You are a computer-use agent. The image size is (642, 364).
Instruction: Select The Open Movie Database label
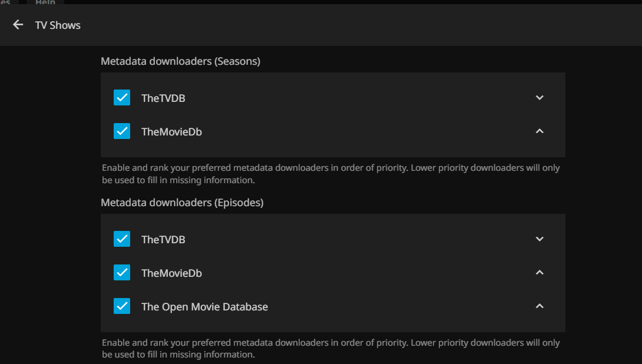[x=204, y=307]
